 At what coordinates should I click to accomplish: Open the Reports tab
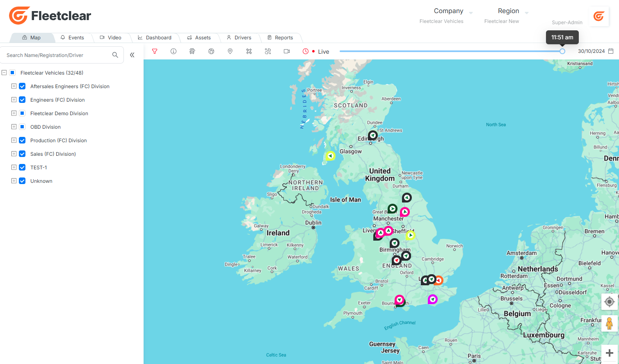tap(281, 37)
